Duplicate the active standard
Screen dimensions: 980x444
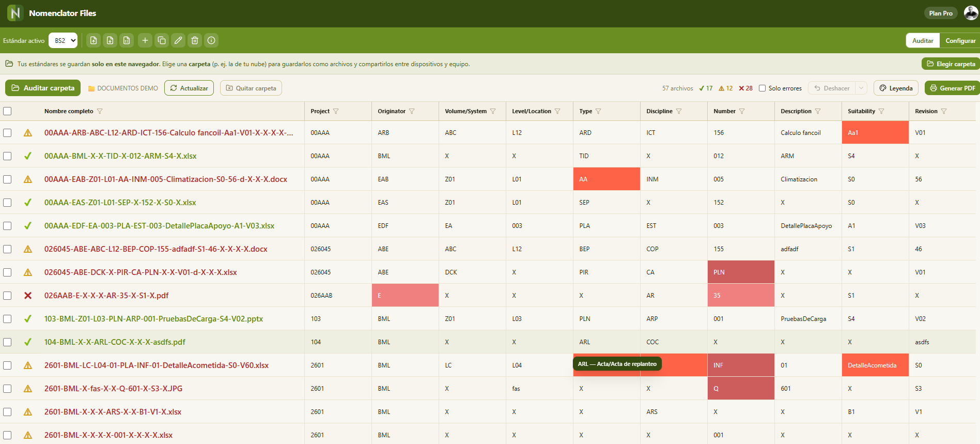[162, 40]
